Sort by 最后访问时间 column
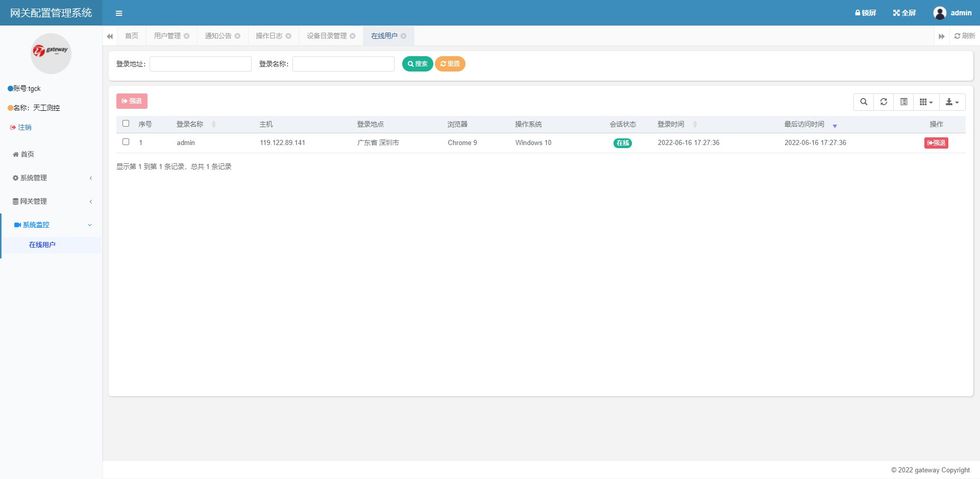Image resolution: width=980 pixels, height=479 pixels. pos(809,125)
